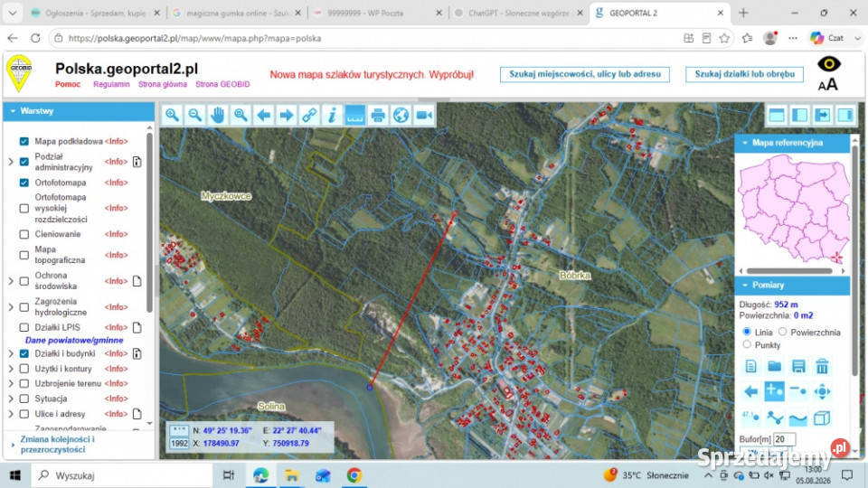Save the current measurement

coord(798,366)
